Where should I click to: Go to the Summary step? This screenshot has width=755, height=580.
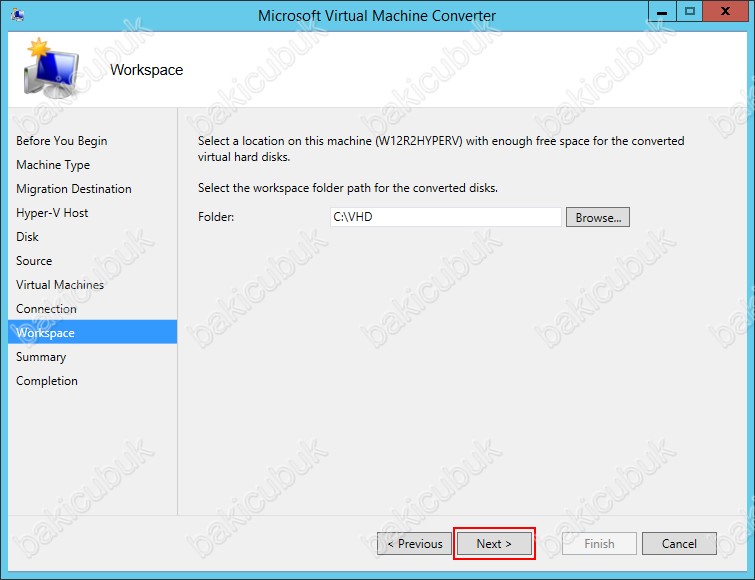(x=41, y=357)
